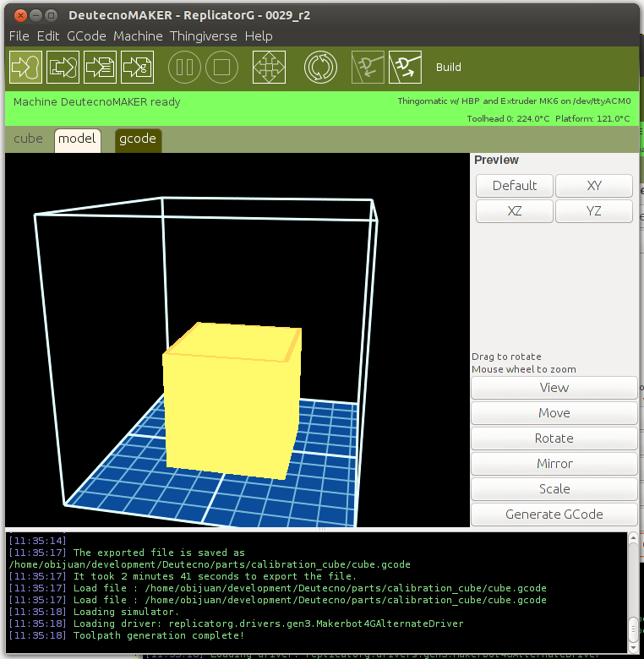The image size is (644, 659).
Task: Click the arrow-to-document toolbar icon
Action: [x=100, y=68]
